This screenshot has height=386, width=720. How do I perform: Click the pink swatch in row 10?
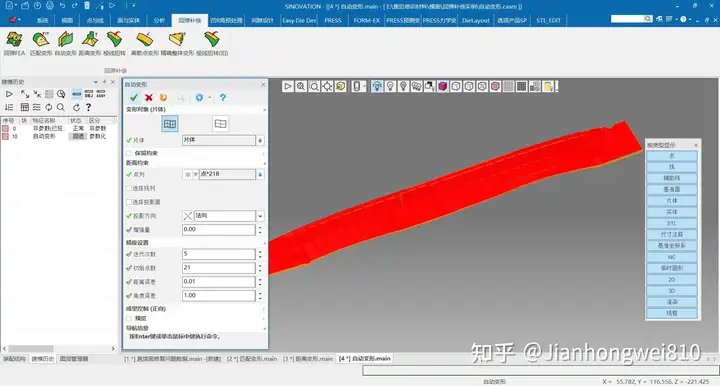5,136
